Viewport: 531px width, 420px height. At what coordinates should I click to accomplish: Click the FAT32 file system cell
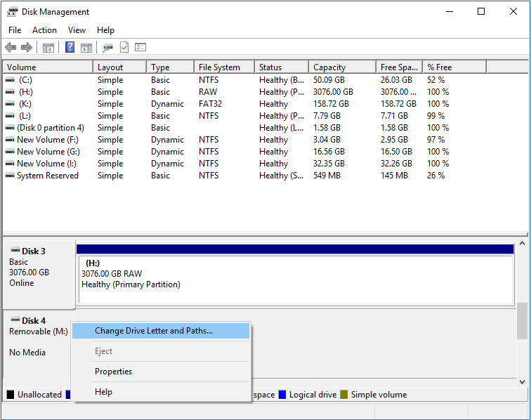coord(210,104)
